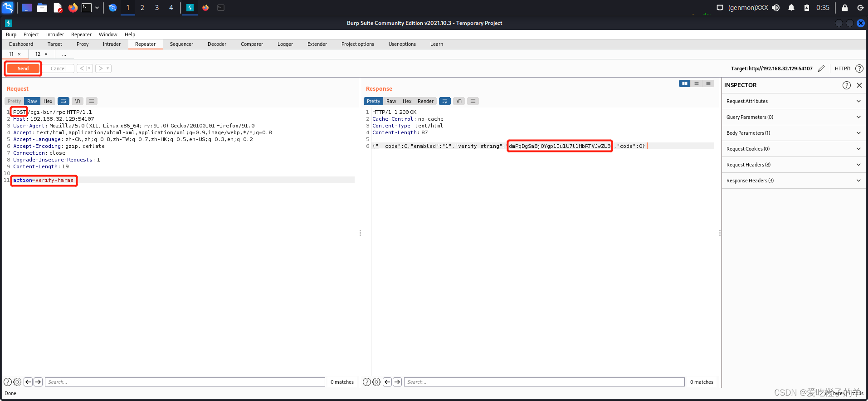Image resolution: width=868 pixels, height=401 pixels.
Task: Go back to previous request in history
Action: (x=82, y=68)
